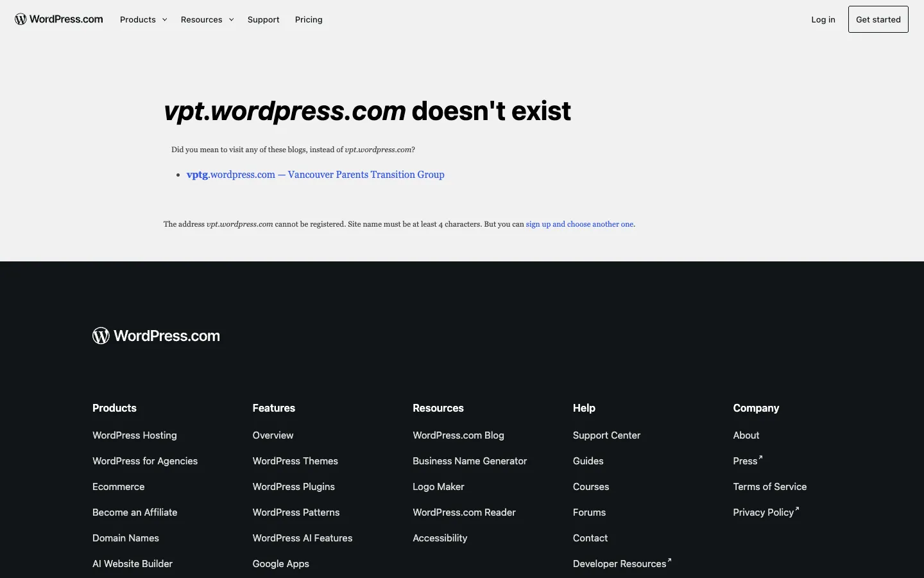
Task: Click sign up and choose another one
Action: (579, 224)
